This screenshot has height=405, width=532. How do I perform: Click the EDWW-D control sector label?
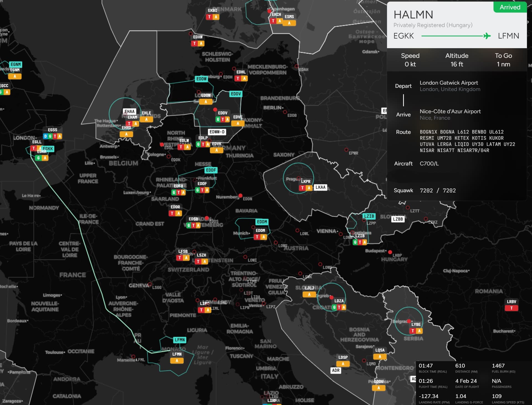coord(217,132)
